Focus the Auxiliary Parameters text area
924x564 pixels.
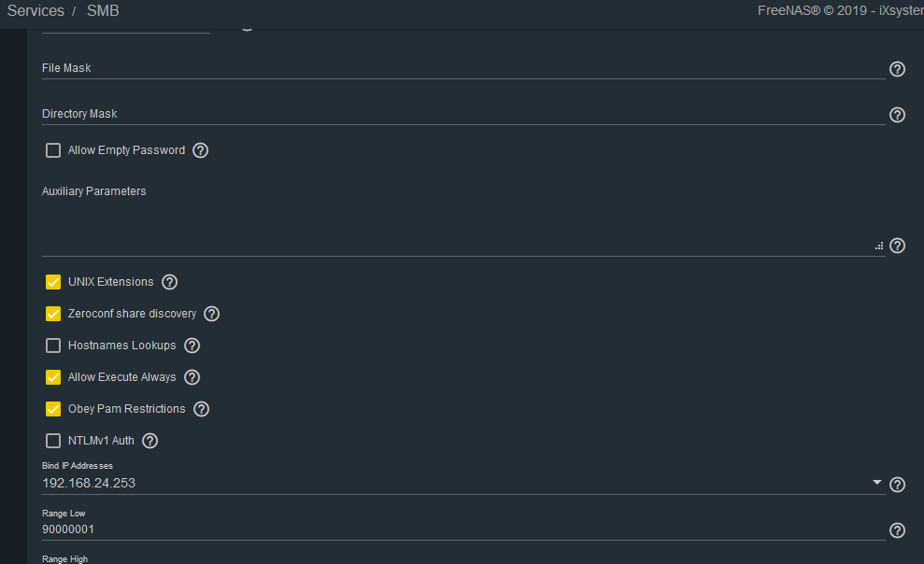coord(463,228)
